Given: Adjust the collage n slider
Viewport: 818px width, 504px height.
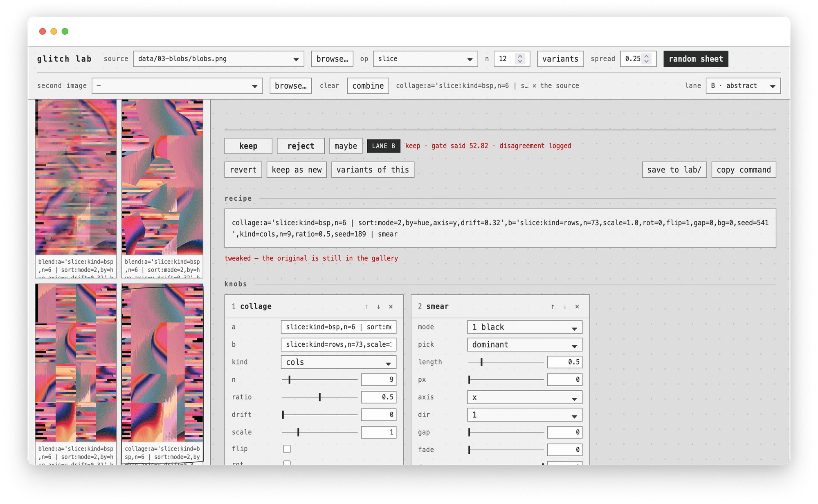Looking at the screenshot, I should (319, 380).
